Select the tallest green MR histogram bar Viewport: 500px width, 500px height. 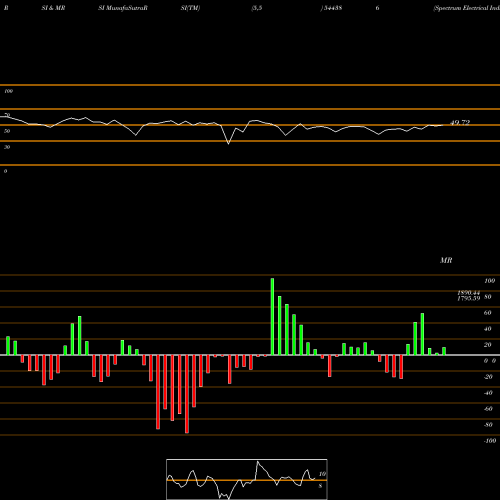tap(272, 316)
